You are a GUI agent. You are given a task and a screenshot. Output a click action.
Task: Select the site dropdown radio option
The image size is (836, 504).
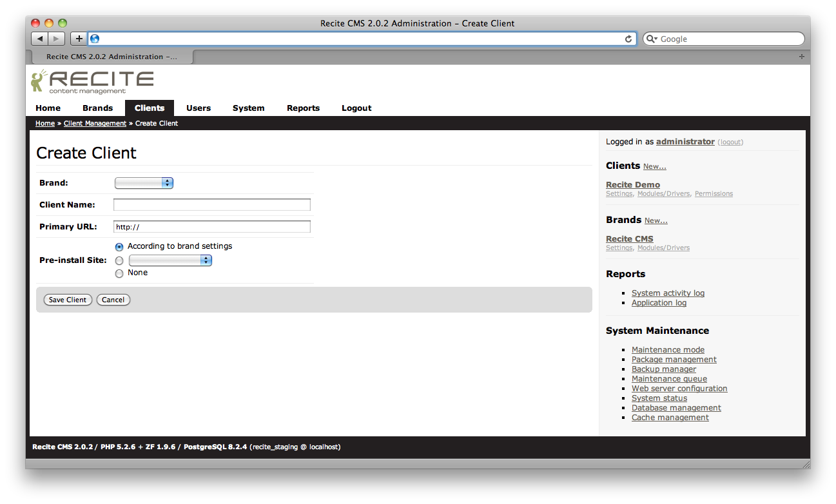click(119, 261)
